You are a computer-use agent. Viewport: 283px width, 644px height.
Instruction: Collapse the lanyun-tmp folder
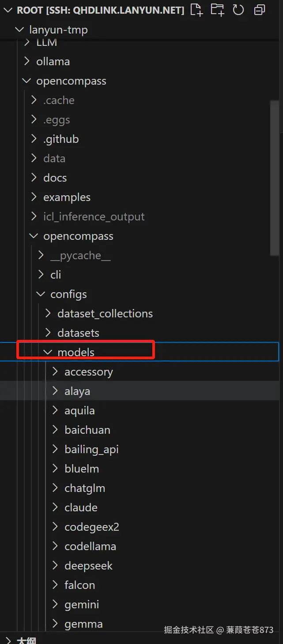[19, 30]
